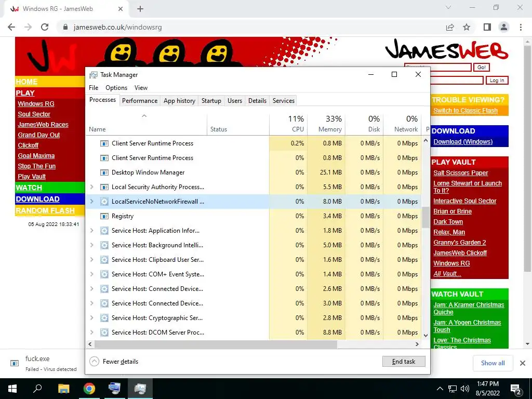Dismiss the downloads bar with X
532x399 pixels.
pos(523,363)
